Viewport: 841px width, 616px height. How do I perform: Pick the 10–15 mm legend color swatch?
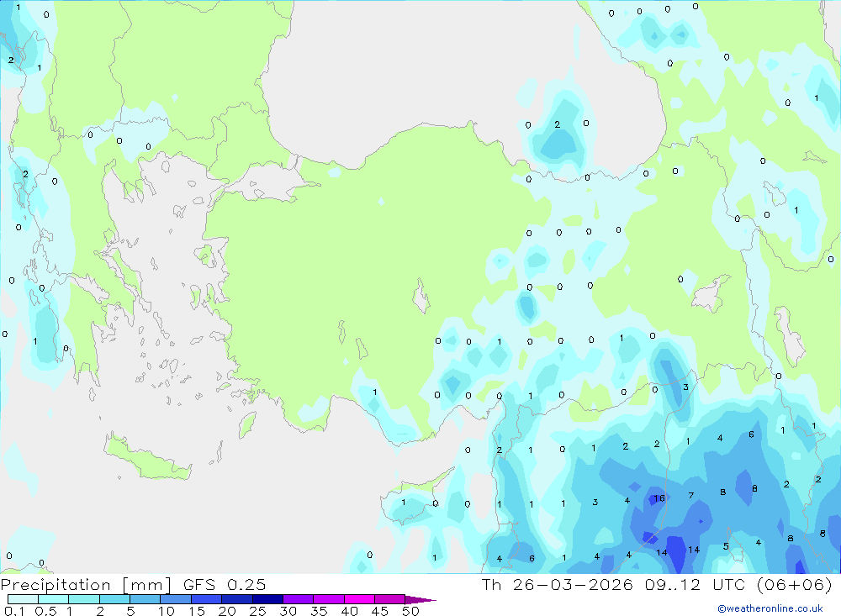(176, 599)
